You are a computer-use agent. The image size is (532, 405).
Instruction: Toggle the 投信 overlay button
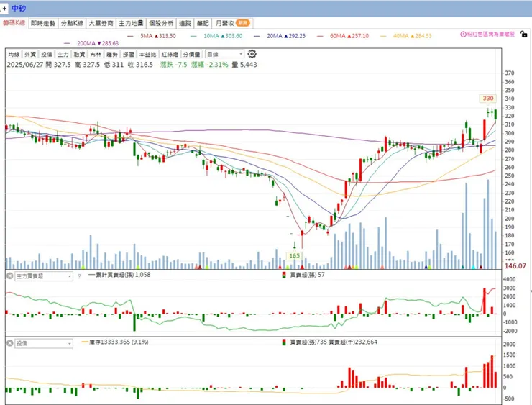click(47, 55)
